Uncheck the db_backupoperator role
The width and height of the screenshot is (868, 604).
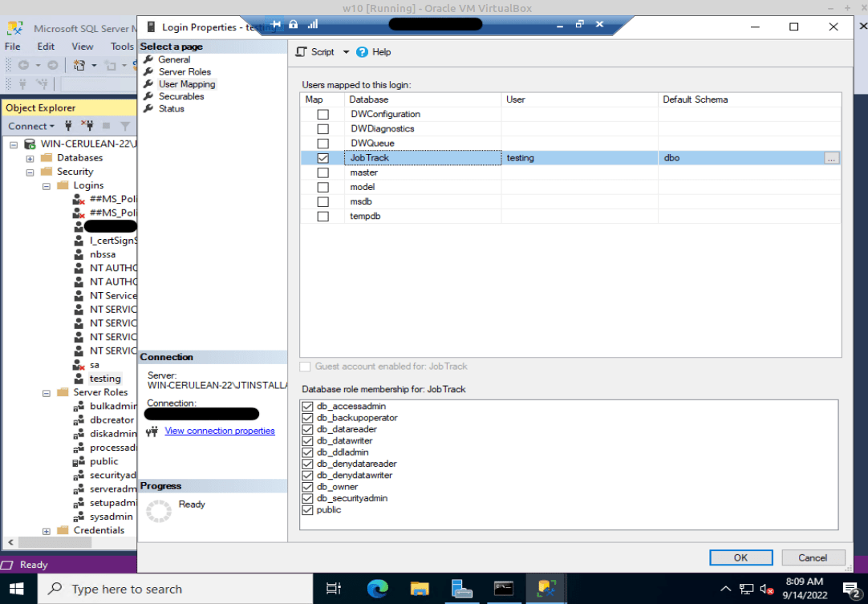pyautogui.click(x=308, y=418)
